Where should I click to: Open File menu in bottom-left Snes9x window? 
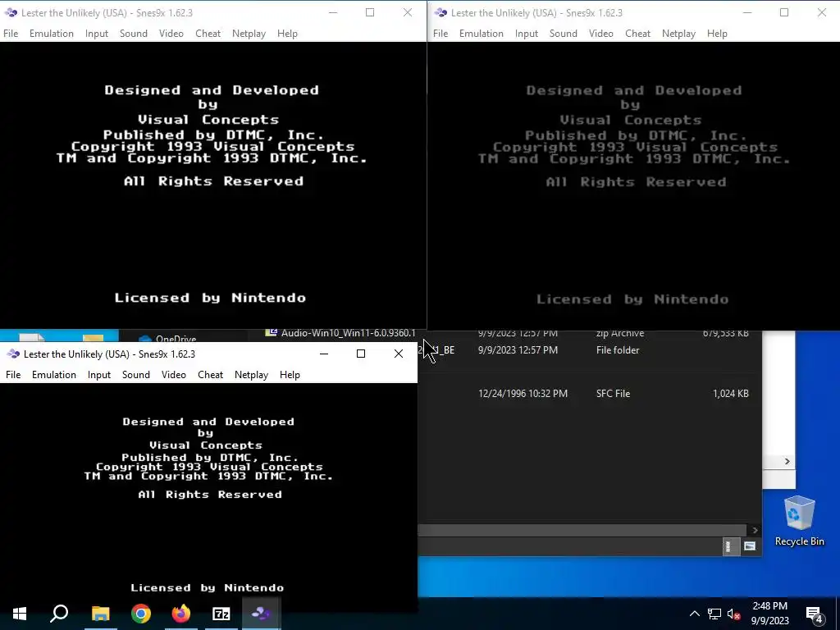pos(13,374)
